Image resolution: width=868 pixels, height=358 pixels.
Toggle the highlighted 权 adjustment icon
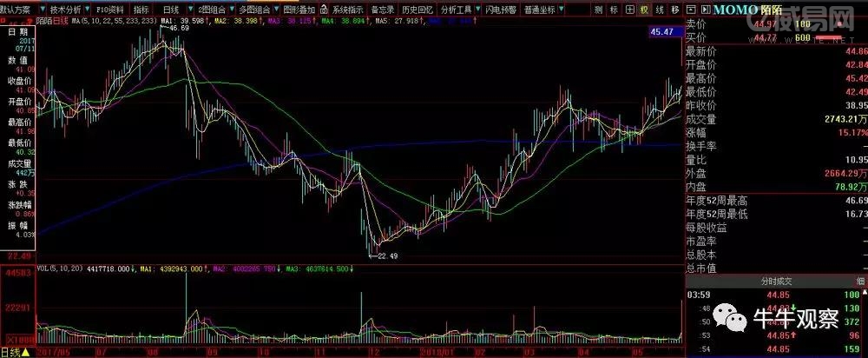point(644,10)
